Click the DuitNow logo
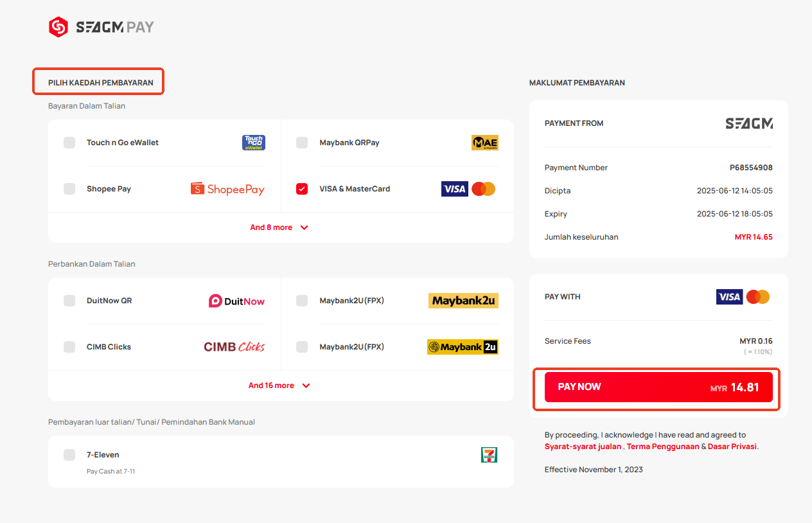The width and height of the screenshot is (812, 523). (x=236, y=301)
